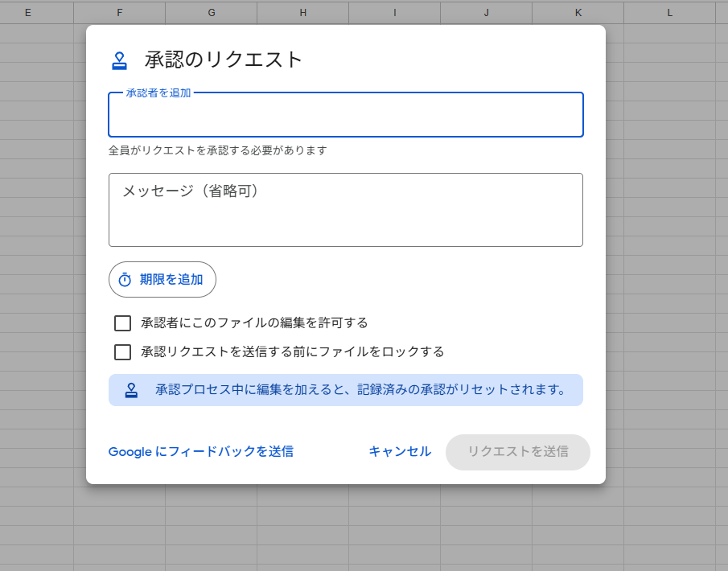
Task: Select column G header
Action: (211, 12)
